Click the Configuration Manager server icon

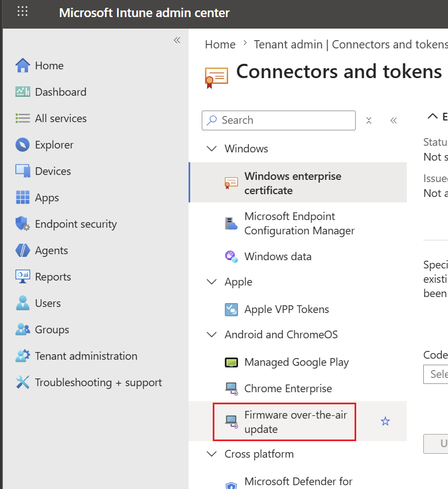[x=231, y=223]
